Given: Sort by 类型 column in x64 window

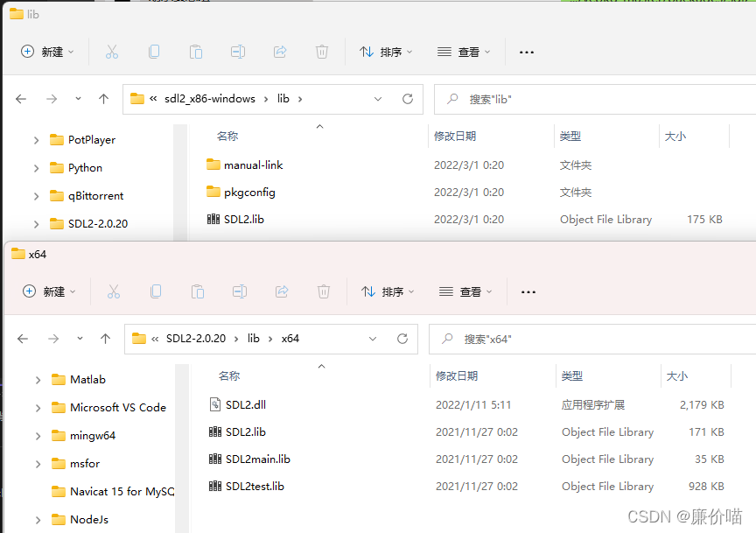Looking at the screenshot, I should click(572, 376).
